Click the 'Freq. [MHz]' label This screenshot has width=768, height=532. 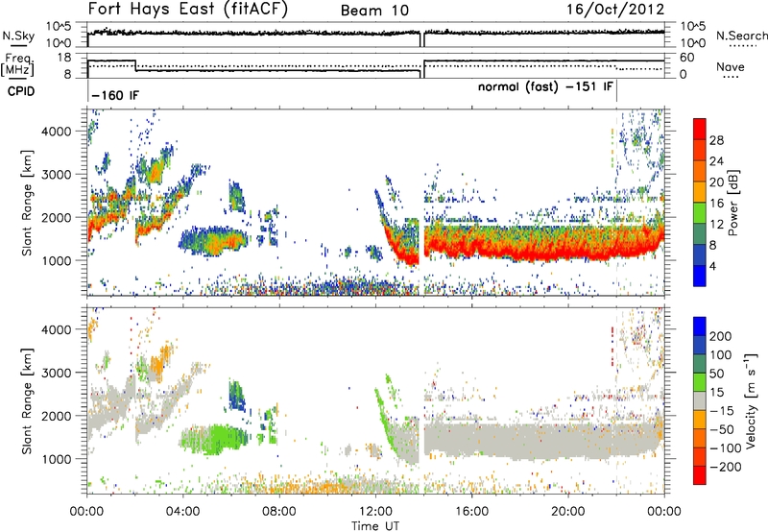[18, 65]
